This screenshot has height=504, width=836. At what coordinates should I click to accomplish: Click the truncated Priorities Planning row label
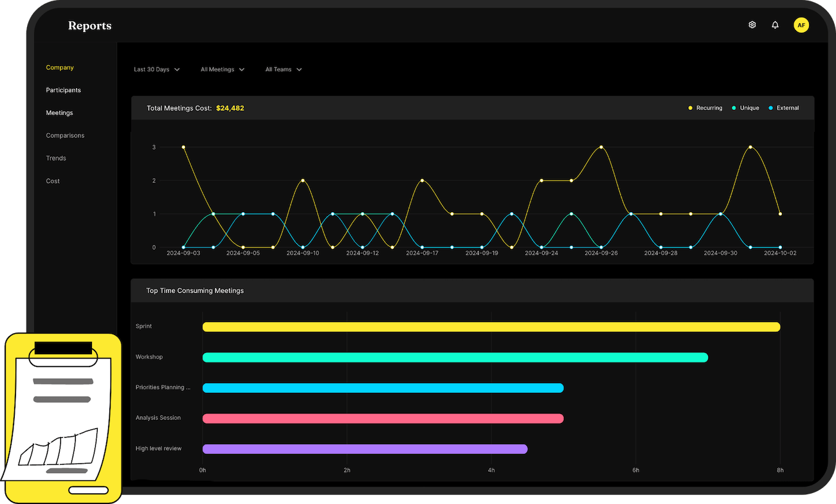pyautogui.click(x=163, y=388)
